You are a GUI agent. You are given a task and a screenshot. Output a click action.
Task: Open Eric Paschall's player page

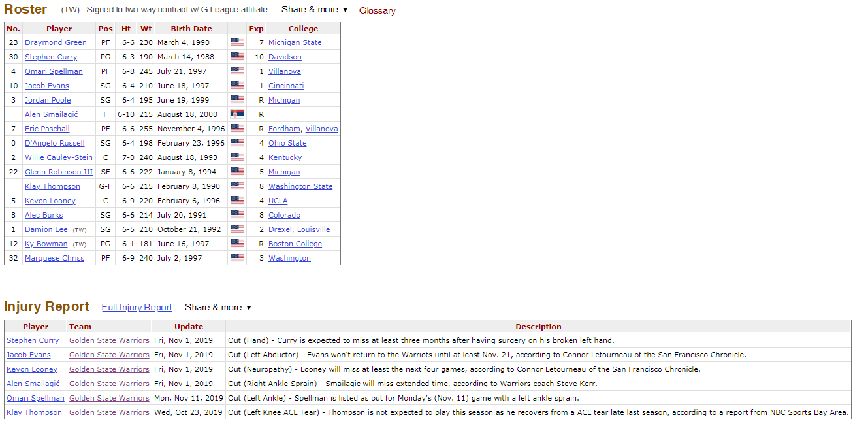point(47,129)
